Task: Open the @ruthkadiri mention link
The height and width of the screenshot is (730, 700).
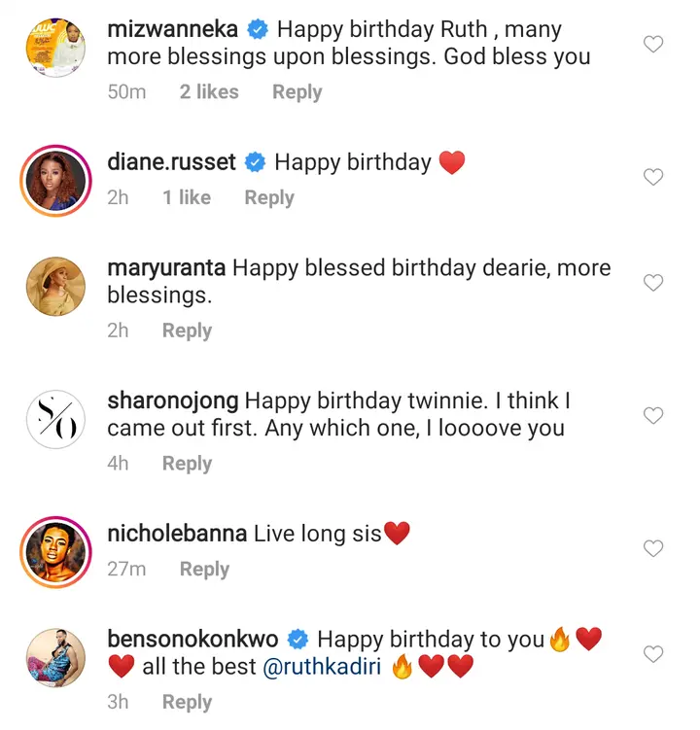Action: pyautogui.click(x=322, y=668)
